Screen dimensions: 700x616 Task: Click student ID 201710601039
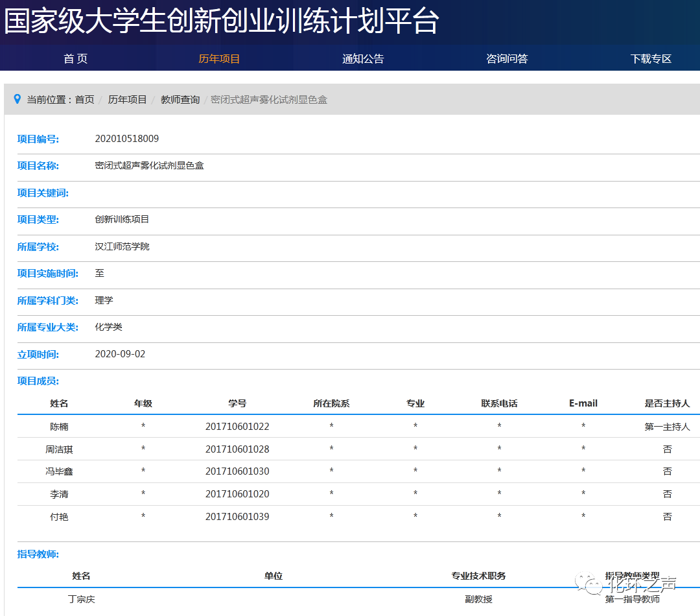pos(237,517)
